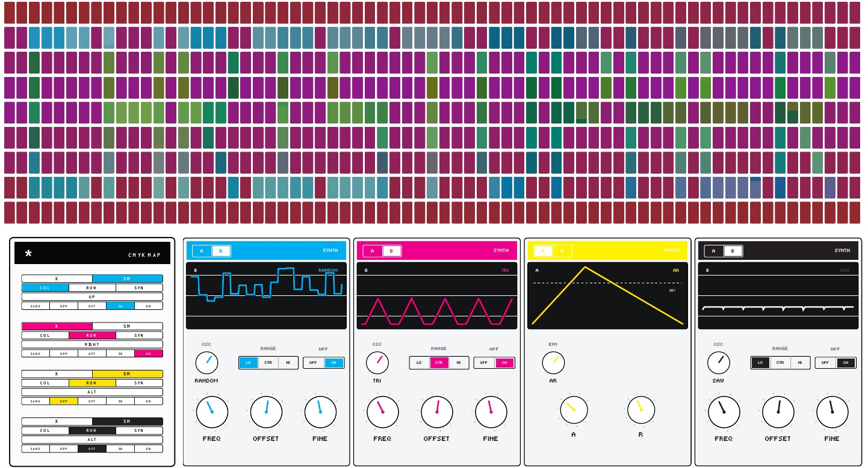Choose ROW in the cyan map section
Viewport: 868px width, 468px height.
pos(92,288)
